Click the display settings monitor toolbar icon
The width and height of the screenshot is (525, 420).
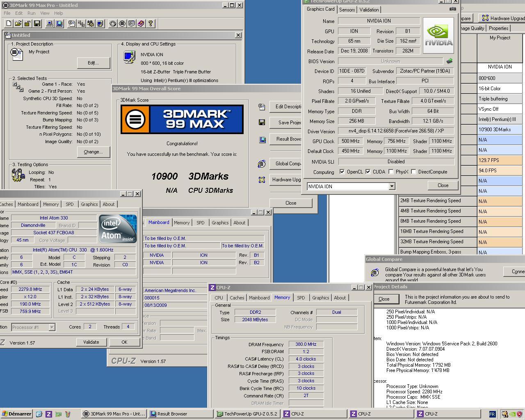point(100,24)
